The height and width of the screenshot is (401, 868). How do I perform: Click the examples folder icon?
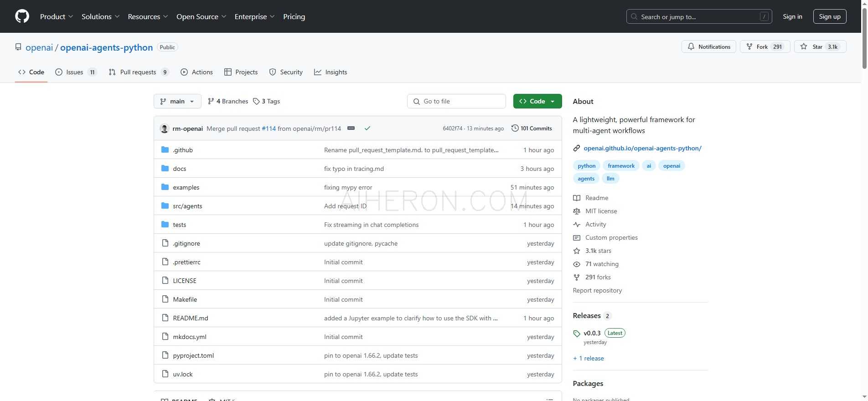tap(165, 187)
